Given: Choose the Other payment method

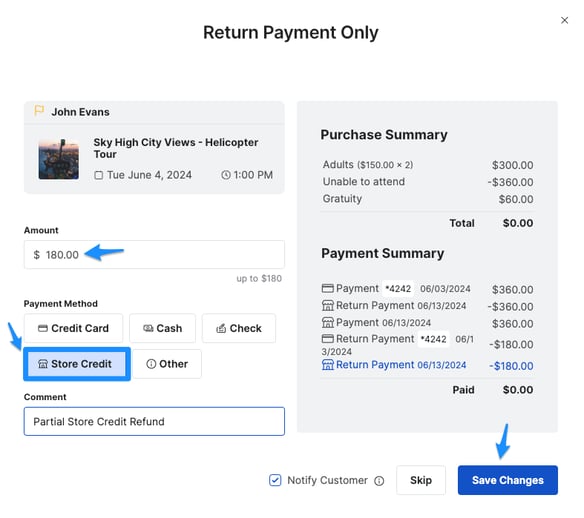Looking at the screenshot, I should click(167, 364).
